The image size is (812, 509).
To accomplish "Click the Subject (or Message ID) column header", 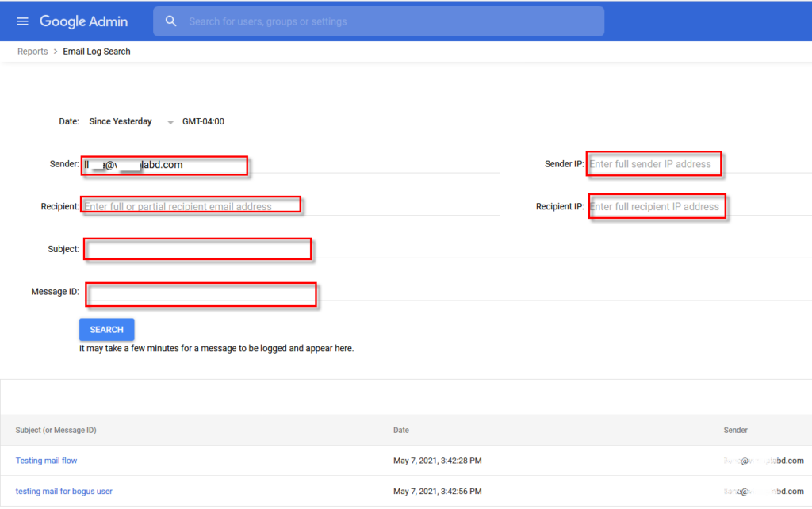I will (x=56, y=430).
